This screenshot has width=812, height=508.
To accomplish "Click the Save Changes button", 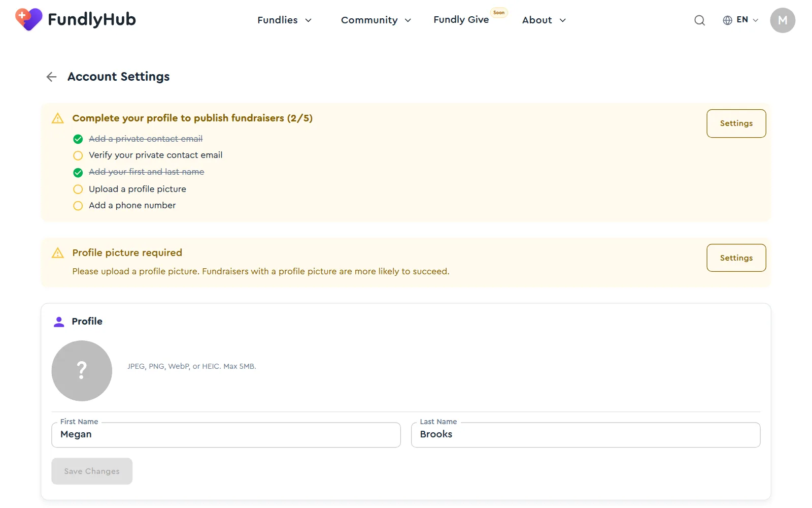I will coord(92,471).
